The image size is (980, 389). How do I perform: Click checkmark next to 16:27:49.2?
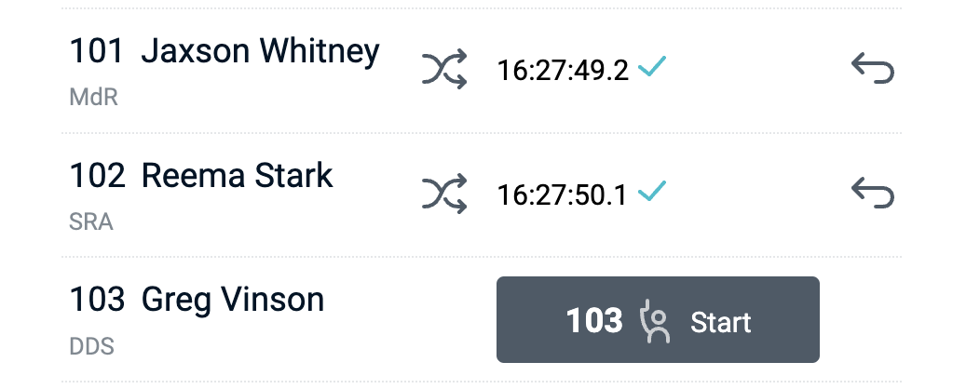(x=652, y=68)
